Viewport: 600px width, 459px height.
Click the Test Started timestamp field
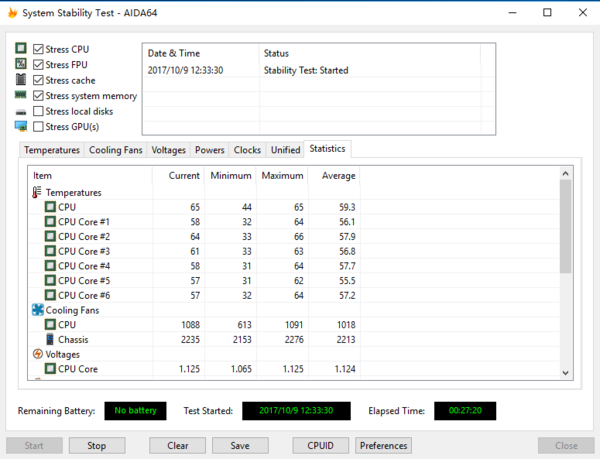[296, 411]
